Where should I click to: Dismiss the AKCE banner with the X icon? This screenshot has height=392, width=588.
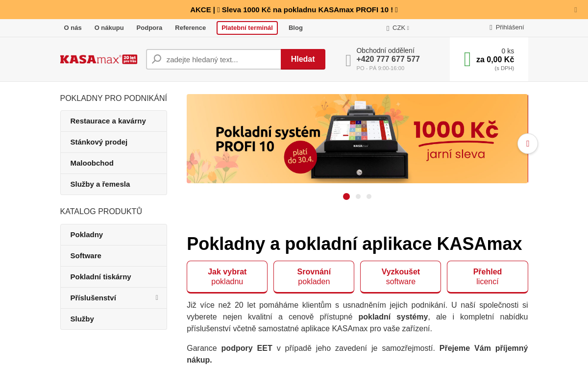click(x=575, y=9)
